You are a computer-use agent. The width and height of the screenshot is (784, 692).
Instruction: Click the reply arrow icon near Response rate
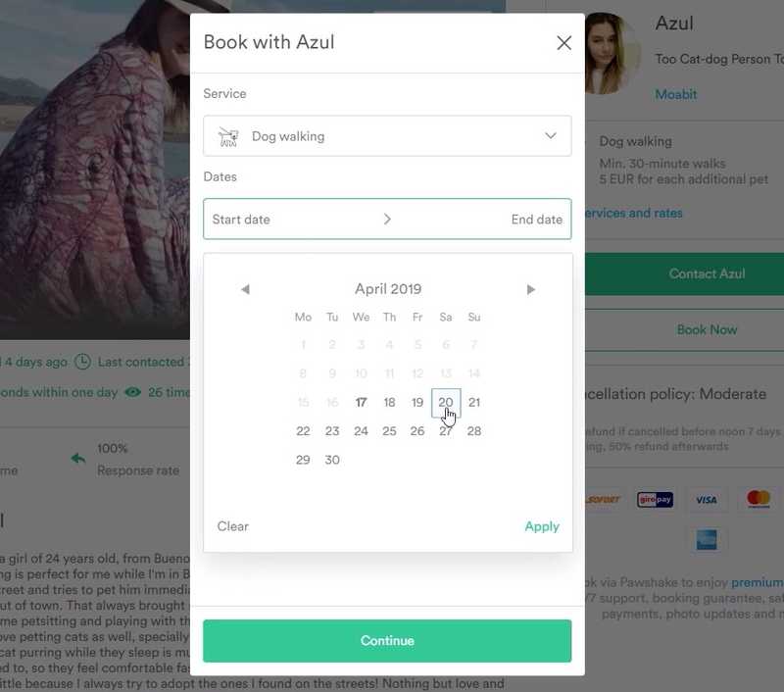coord(78,458)
